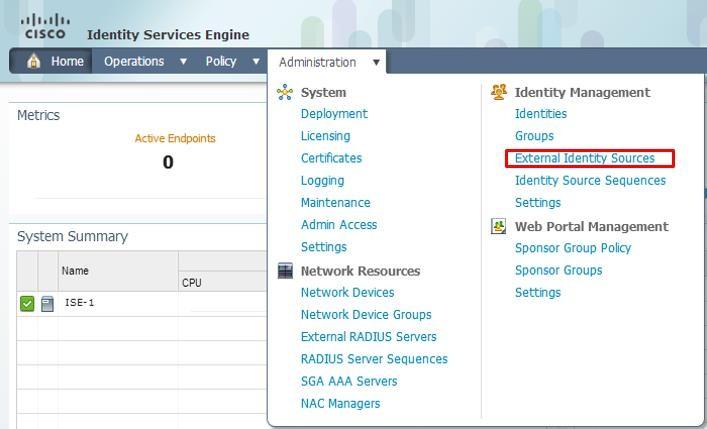The width and height of the screenshot is (707, 429).
Task: Click the Network Resources heading
Action: tap(360, 271)
